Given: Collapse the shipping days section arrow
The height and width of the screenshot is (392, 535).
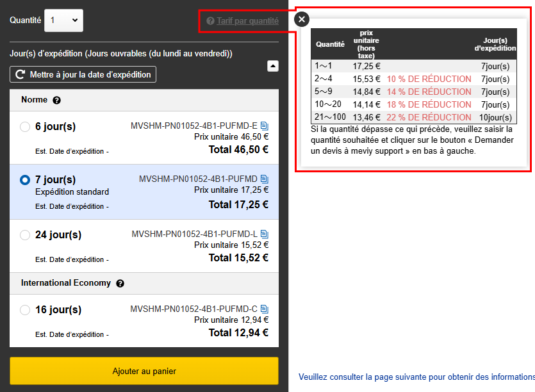Looking at the screenshot, I should (x=272, y=65).
